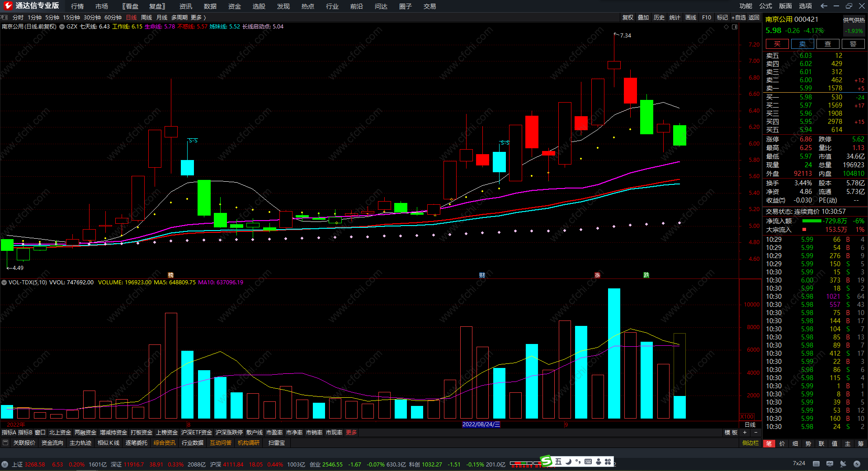Screen dimensions: 868x471
Task: Open the 统计 statistics options
Action: tap(675, 18)
